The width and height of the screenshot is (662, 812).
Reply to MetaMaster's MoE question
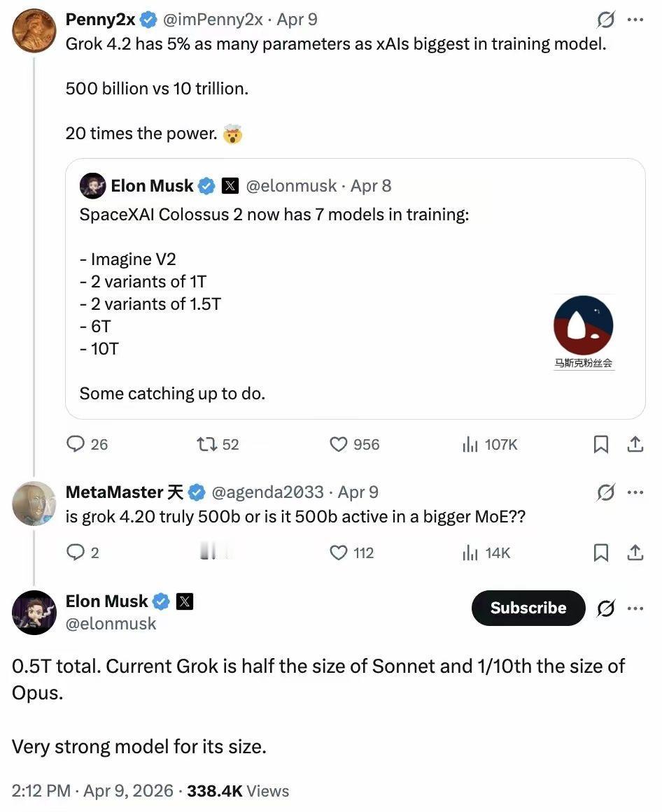76,553
